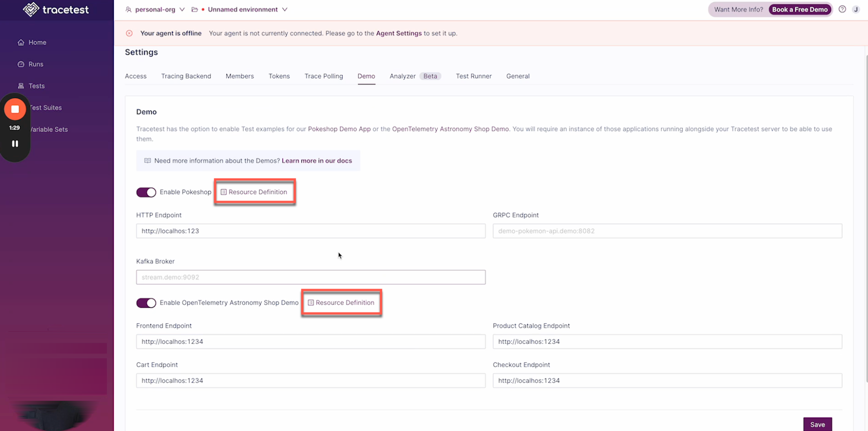Toggle Enable Pokeshop switch
The image size is (868, 431).
(x=146, y=192)
